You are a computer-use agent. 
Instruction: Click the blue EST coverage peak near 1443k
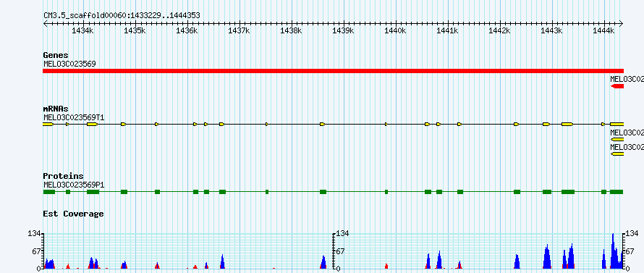(546, 257)
